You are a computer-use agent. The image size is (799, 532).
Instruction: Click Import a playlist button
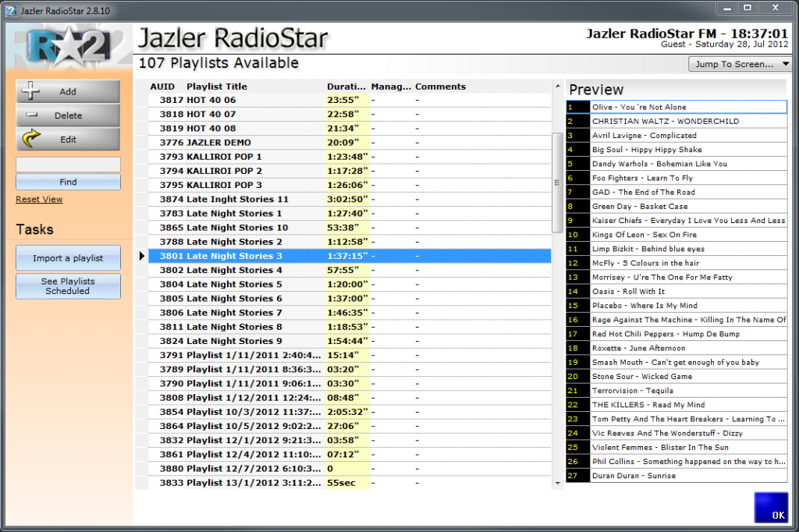point(69,258)
